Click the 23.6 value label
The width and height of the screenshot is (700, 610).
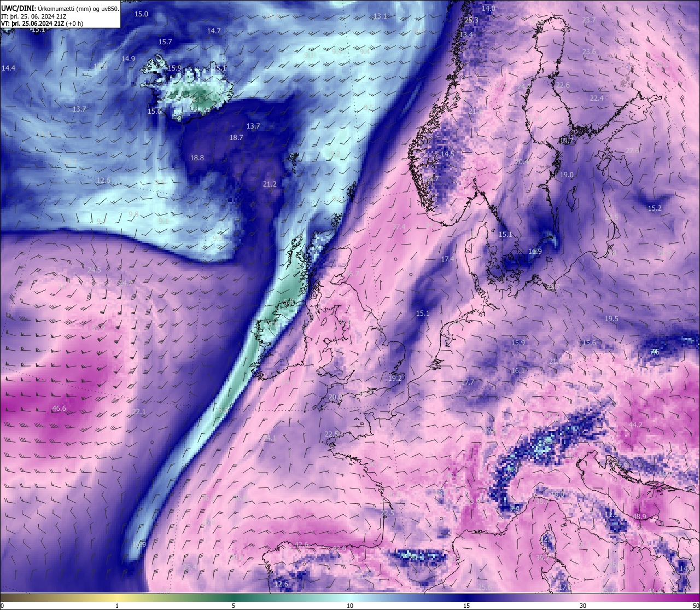point(589,51)
